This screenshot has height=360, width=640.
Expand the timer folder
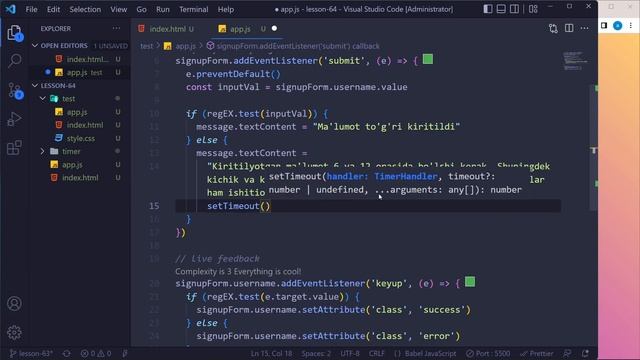(x=80, y=151)
